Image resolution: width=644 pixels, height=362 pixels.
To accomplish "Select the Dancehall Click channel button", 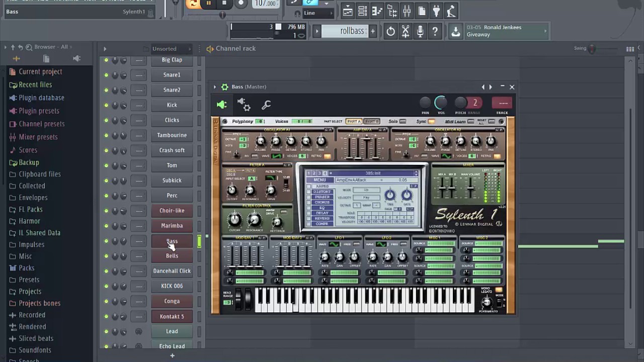I will [172, 271].
